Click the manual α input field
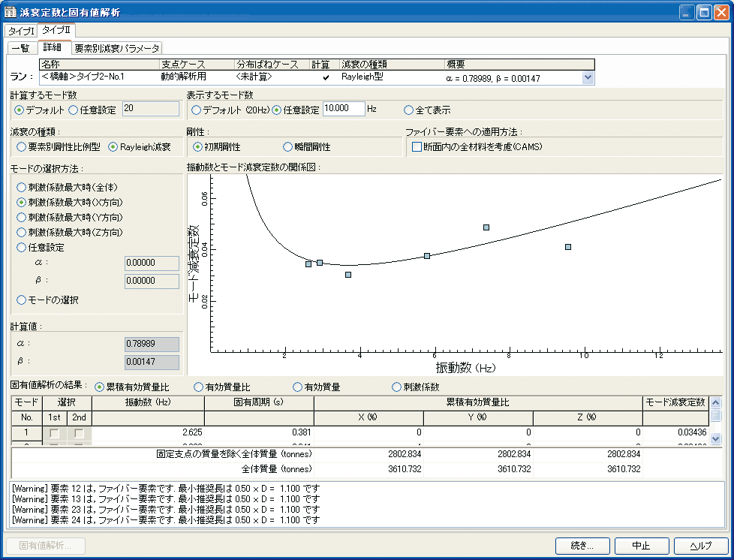 (152, 263)
